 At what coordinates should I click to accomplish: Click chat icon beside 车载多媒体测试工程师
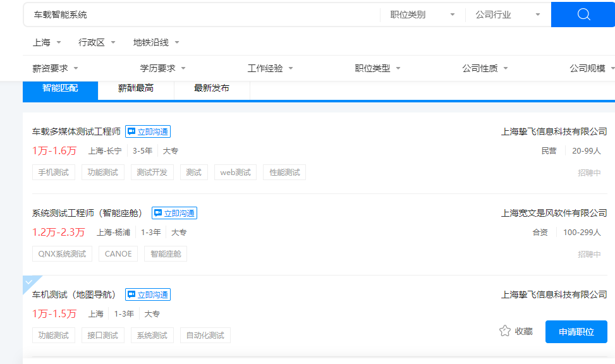click(131, 131)
